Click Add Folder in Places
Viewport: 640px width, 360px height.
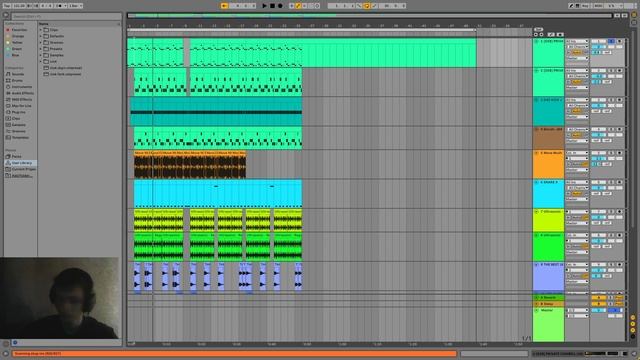click(x=21, y=176)
